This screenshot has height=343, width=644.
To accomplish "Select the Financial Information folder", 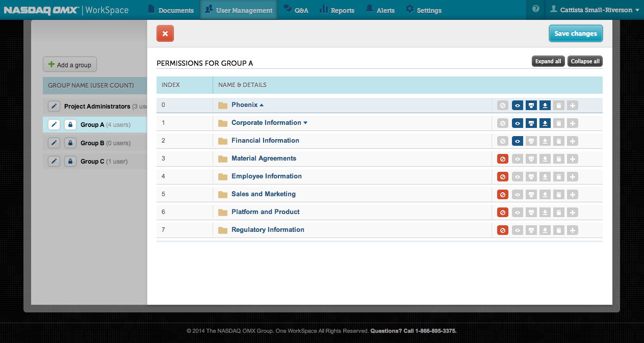I will coord(265,140).
